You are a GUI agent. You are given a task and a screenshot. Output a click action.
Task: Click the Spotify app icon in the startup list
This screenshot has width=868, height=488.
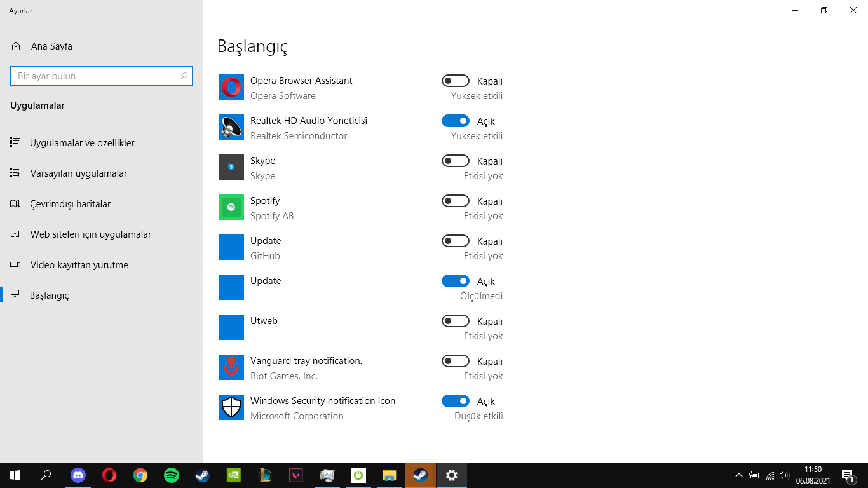[x=231, y=207]
